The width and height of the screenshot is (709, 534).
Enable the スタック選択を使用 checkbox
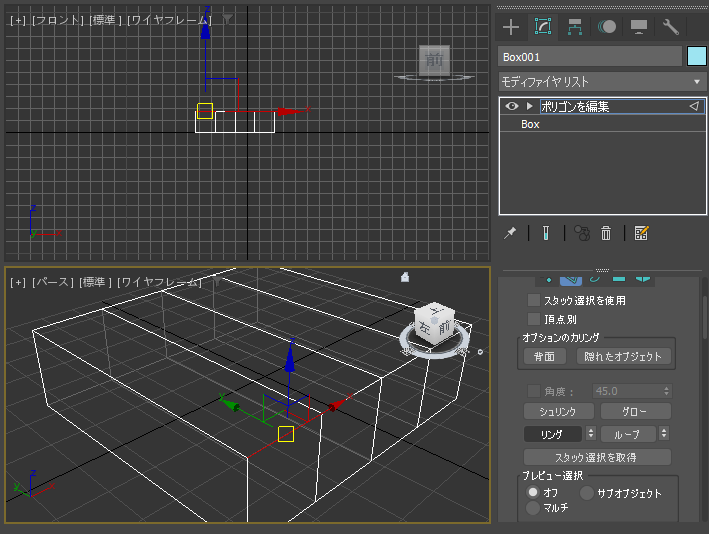click(x=534, y=300)
